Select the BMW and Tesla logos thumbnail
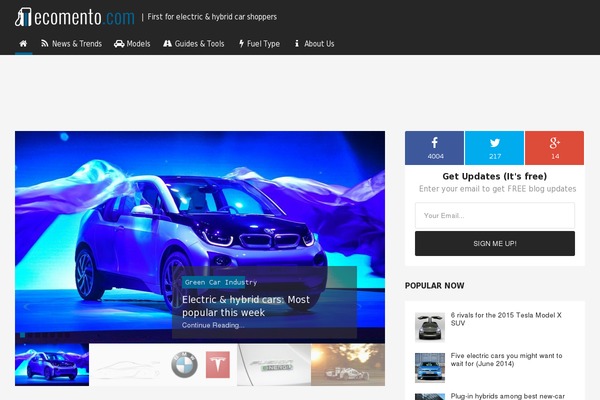 200,364
